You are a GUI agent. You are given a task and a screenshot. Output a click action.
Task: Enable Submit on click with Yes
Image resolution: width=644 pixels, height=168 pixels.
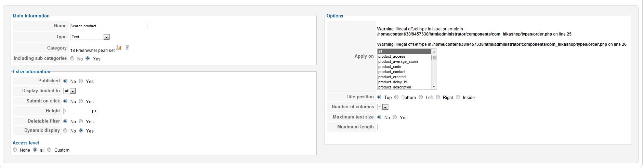(81, 101)
